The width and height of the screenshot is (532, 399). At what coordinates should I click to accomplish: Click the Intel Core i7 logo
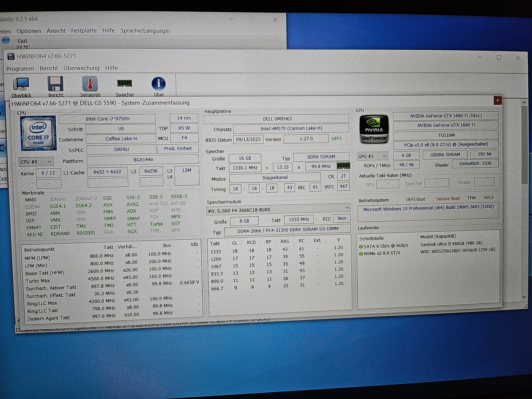click(38, 133)
